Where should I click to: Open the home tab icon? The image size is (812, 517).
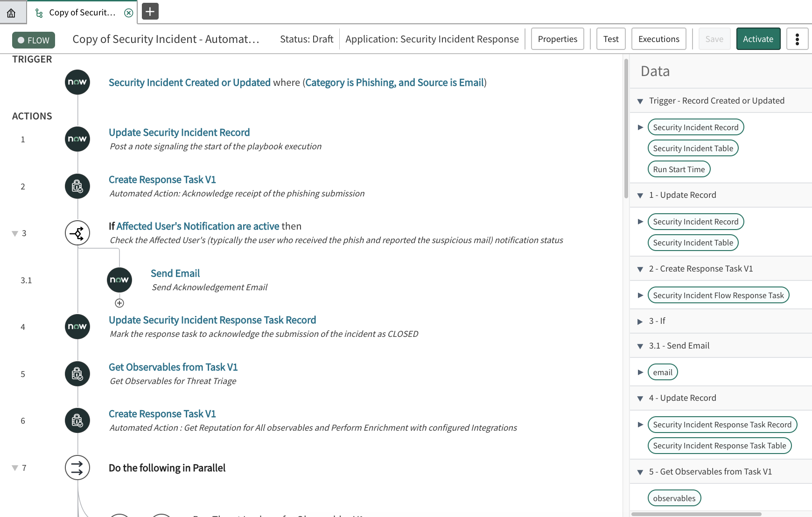[11, 13]
